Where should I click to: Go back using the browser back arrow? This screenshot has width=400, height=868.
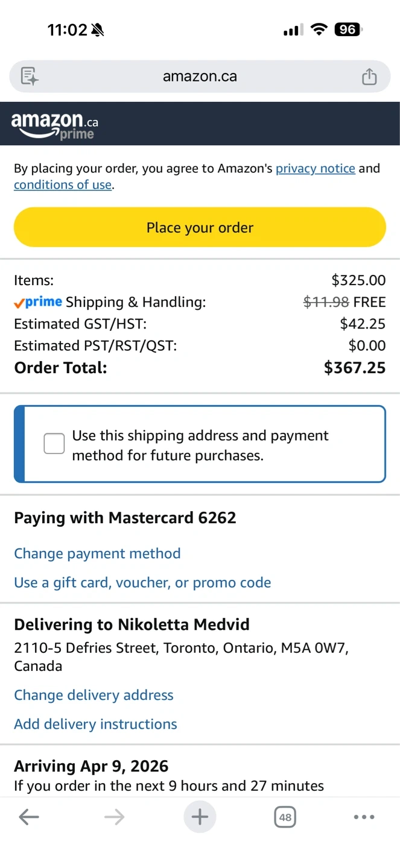(x=29, y=817)
